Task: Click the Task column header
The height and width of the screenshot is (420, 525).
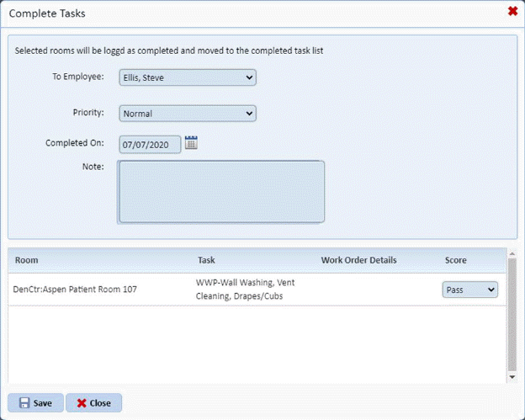Action: coord(206,260)
